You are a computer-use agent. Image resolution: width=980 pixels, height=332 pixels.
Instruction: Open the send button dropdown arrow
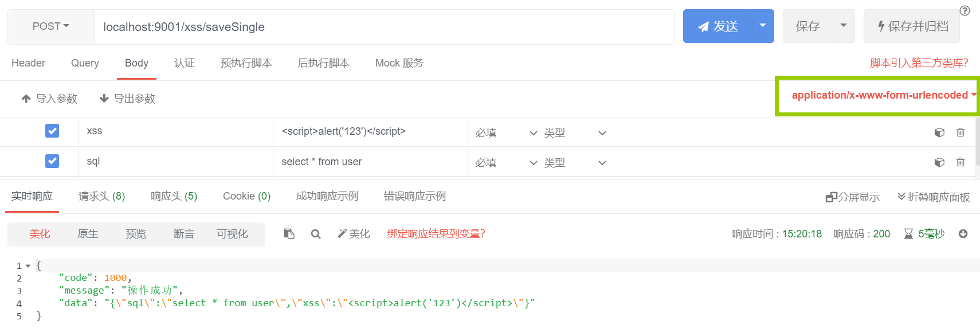click(763, 26)
